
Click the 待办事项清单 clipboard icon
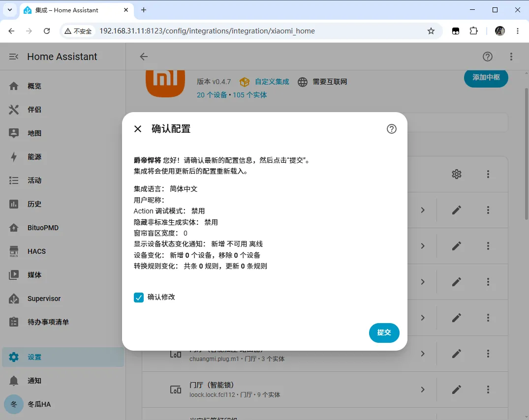(x=14, y=322)
